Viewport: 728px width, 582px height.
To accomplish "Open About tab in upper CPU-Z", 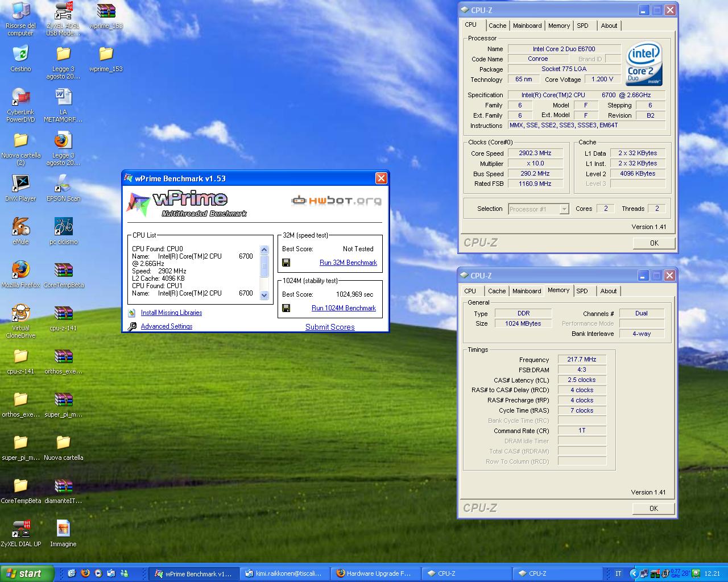I will (x=609, y=26).
